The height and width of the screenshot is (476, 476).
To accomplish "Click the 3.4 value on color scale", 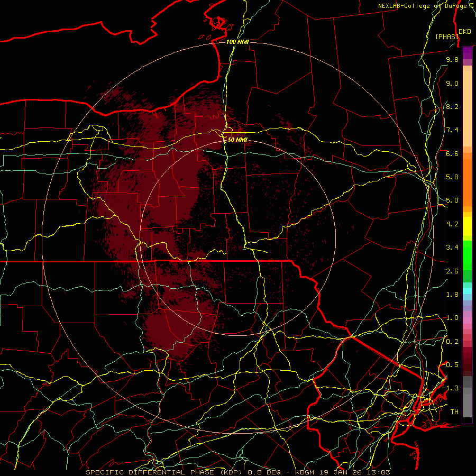I will point(452,248).
